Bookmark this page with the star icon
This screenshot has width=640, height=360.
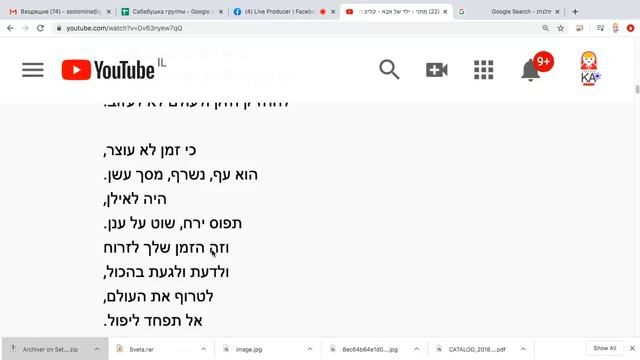(561, 28)
